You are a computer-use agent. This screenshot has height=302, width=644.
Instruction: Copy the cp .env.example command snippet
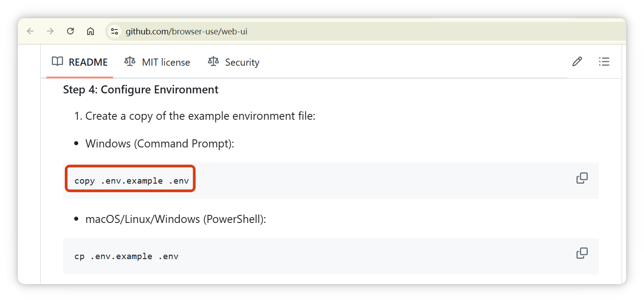(x=582, y=253)
